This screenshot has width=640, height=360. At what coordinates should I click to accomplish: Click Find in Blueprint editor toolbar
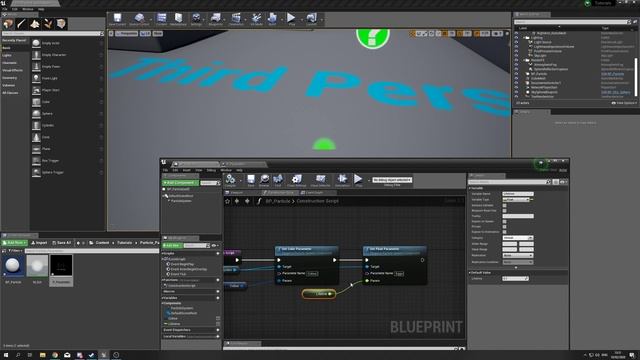click(x=278, y=180)
